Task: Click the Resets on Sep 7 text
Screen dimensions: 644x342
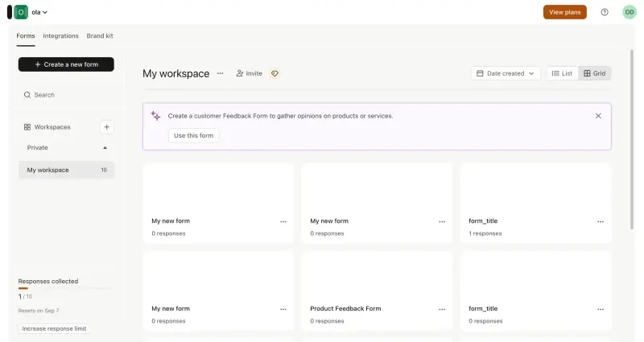Action: 39,311
